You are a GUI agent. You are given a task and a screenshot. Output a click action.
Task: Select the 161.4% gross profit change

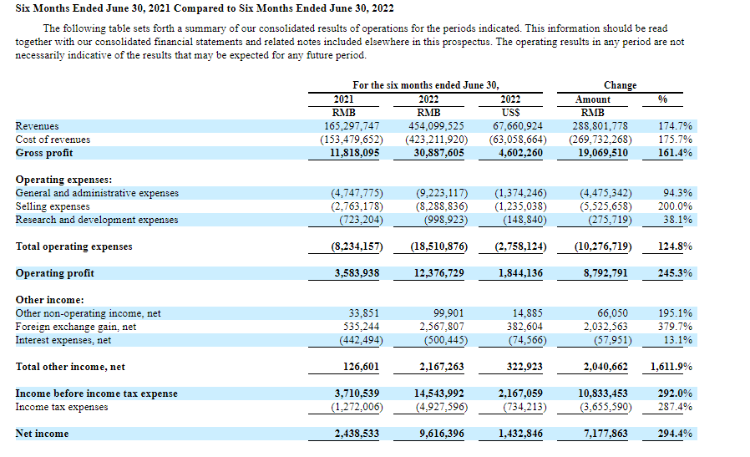(675, 153)
